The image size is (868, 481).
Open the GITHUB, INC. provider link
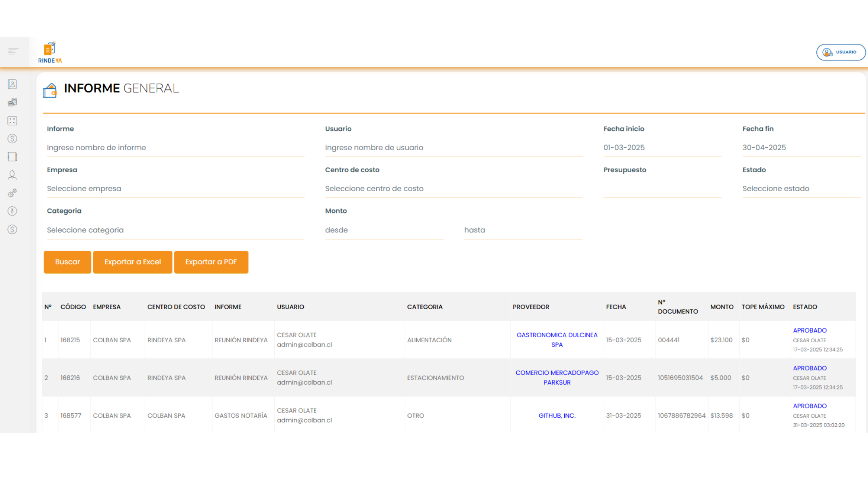(x=557, y=416)
